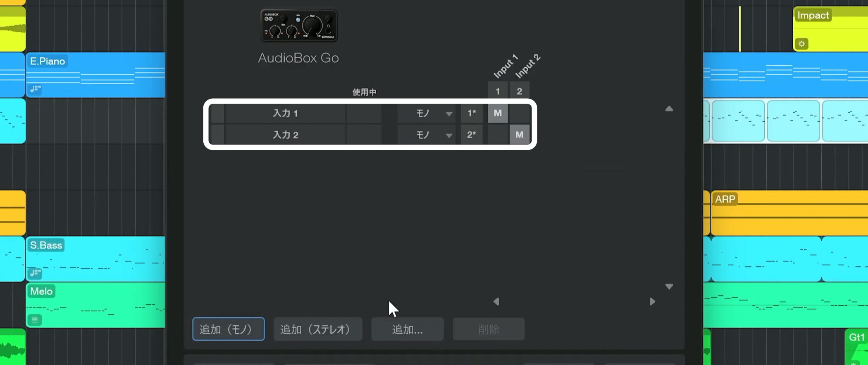Screen dimensions: 868x365
Task: Click the list icon on Melo clip
Action: pyautogui.click(x=35, y=320)
